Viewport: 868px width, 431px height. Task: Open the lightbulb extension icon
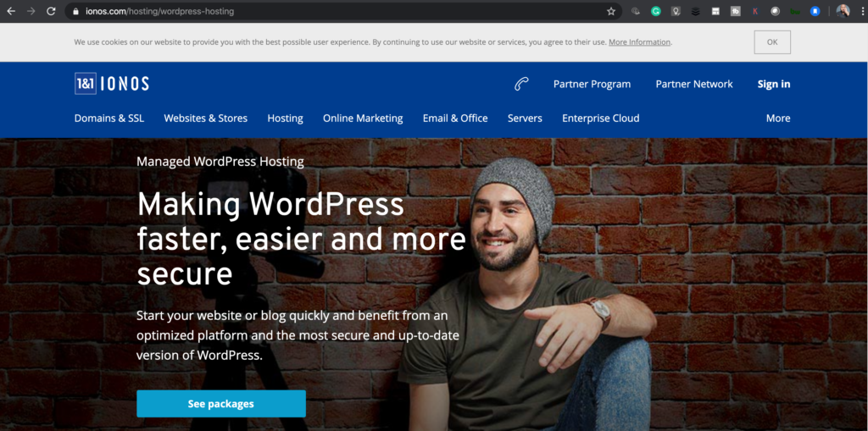point(676,11)
